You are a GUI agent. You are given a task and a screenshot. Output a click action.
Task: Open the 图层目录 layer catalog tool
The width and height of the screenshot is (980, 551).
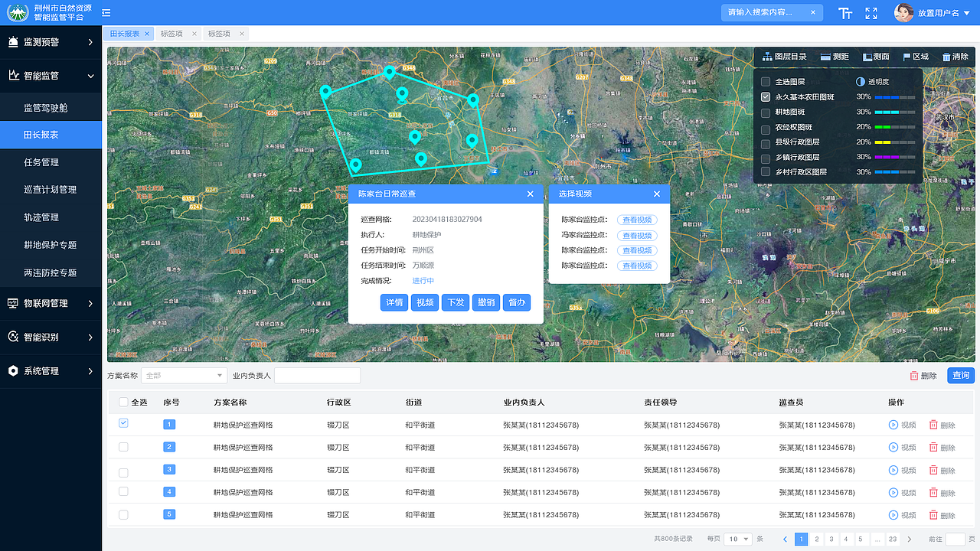pyautogui.click(x=785, y=57)
